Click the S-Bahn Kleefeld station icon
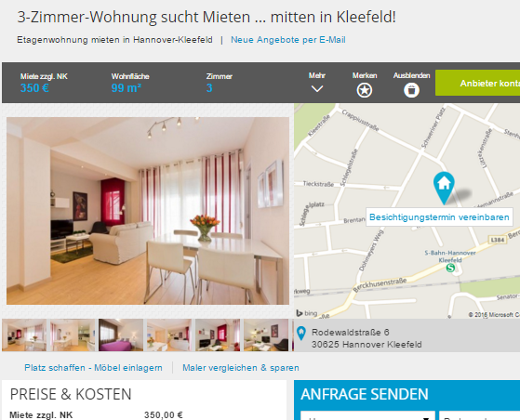This screenshot has width=520, height=420. (x=450, y=268)
